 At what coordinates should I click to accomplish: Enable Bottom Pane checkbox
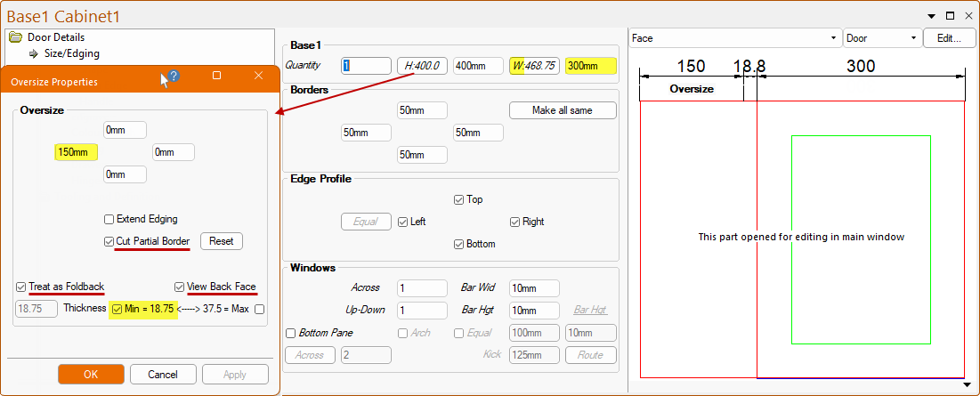[291, 333]
